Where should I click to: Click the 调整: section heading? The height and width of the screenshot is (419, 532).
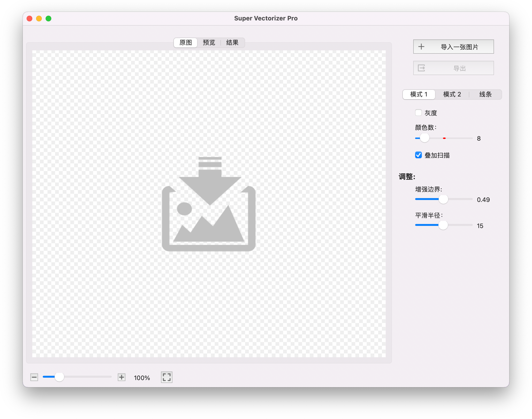point(407,177)
